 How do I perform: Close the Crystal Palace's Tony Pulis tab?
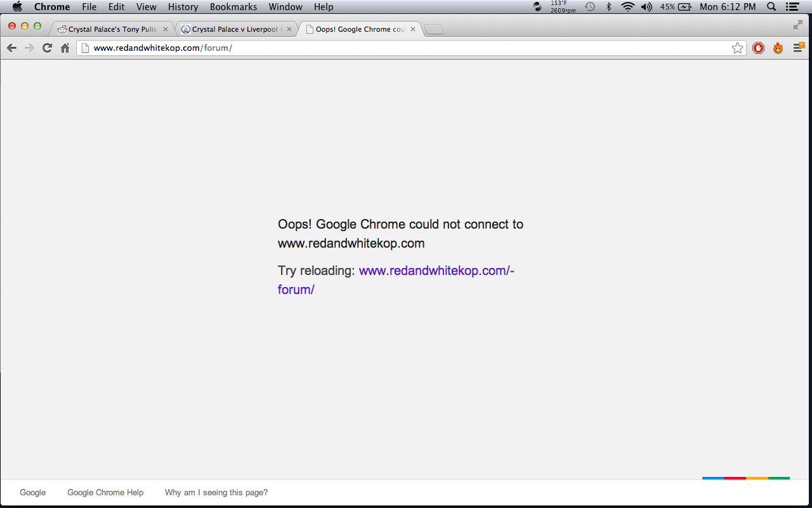tap(166, 29)
